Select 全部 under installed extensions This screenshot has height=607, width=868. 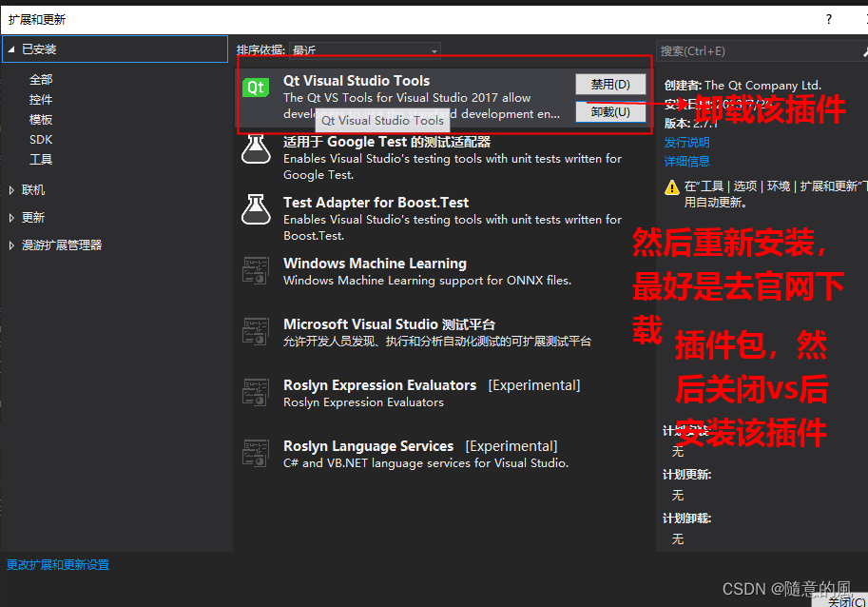click(41, 80)
